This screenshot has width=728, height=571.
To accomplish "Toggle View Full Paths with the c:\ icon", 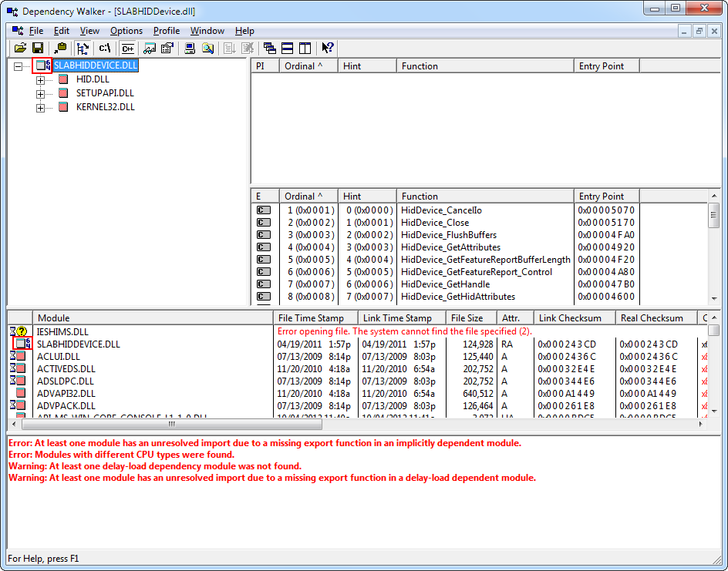I will pos(104,48).
